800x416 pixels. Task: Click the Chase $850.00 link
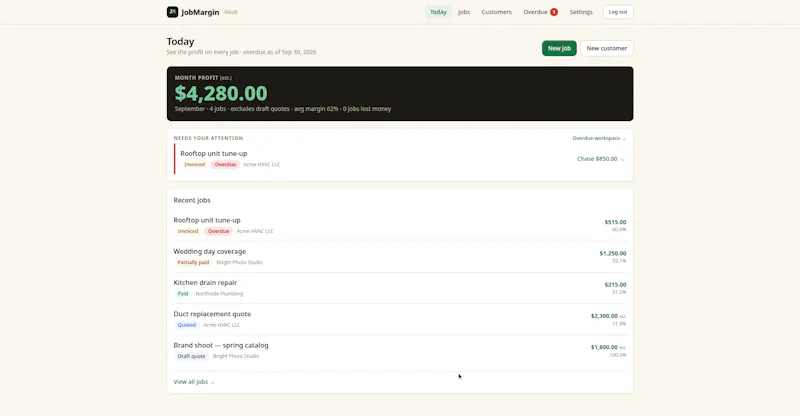tap(601, 159)
